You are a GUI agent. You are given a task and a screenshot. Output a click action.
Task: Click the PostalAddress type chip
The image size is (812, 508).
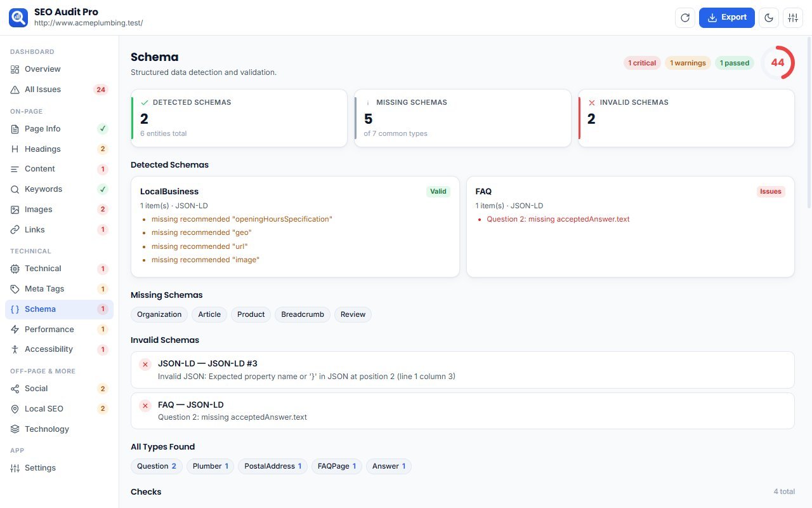273,466
